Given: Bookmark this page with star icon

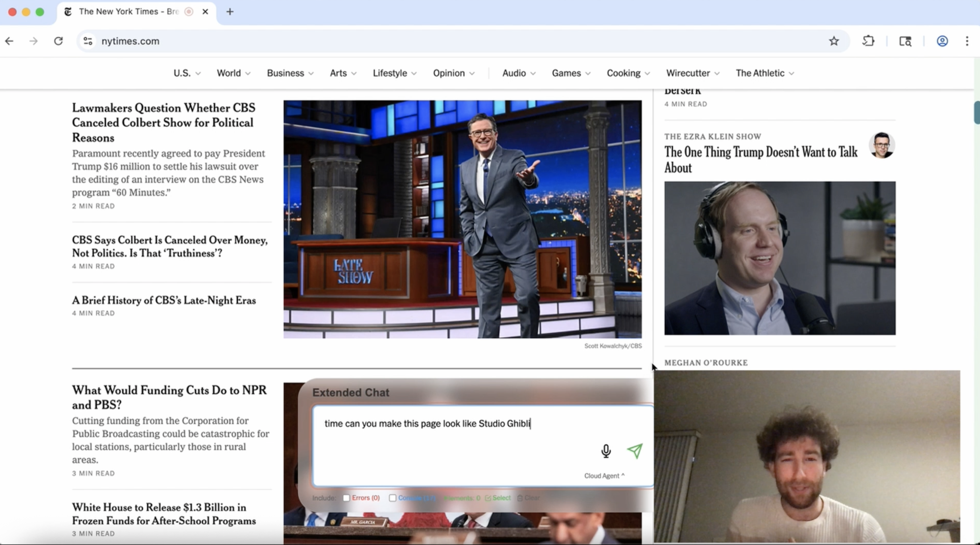Looking at the screenshot, I should (834, 41).
